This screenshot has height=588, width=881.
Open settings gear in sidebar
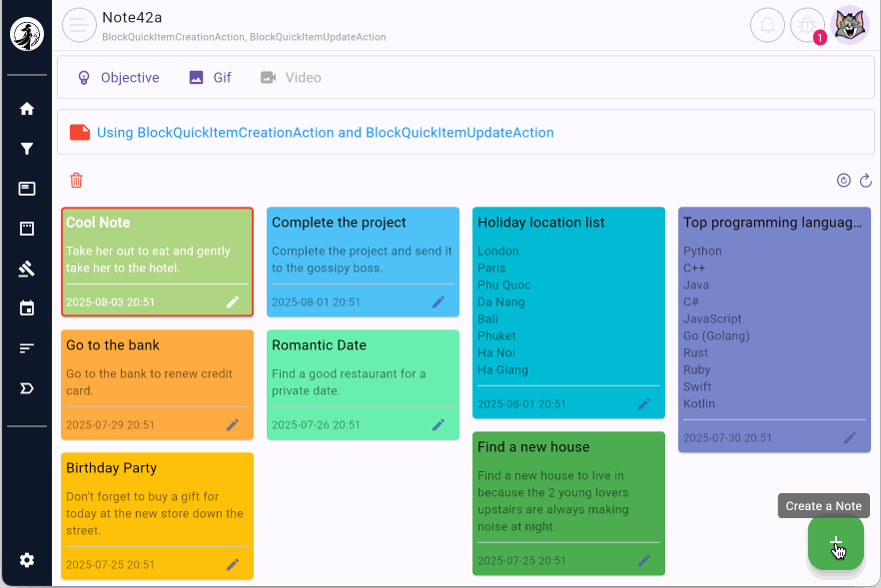(27, 560)
